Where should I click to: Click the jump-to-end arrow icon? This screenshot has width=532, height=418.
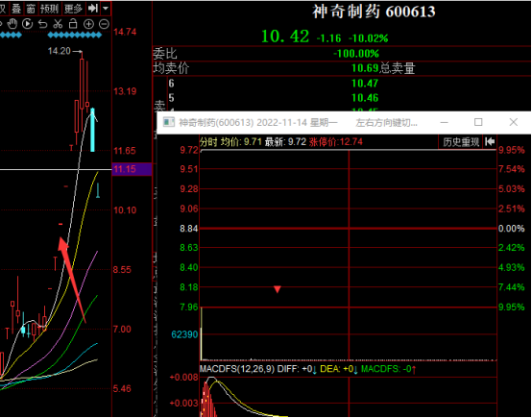click(92, 8)
